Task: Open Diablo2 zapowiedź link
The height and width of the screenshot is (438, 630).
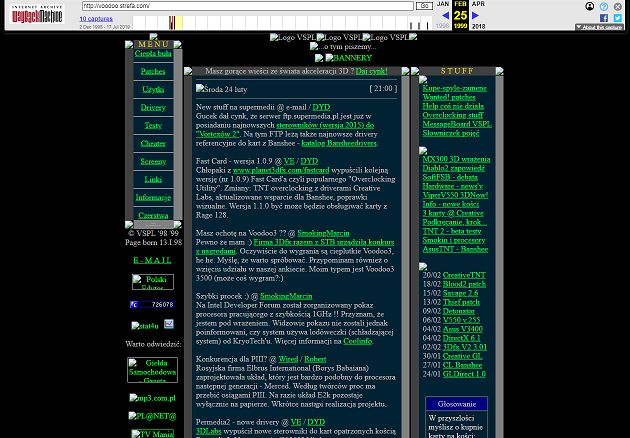Action: (454, 168)
